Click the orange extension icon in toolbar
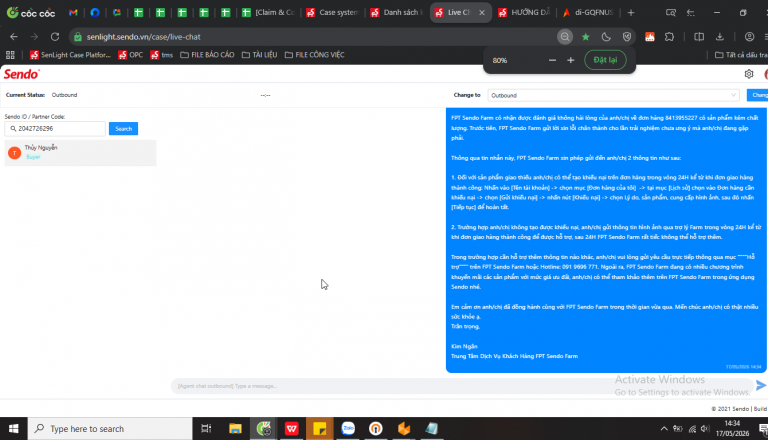Viewport: 768px width, 440px height. pyautogui.click(x=649, y=37)
